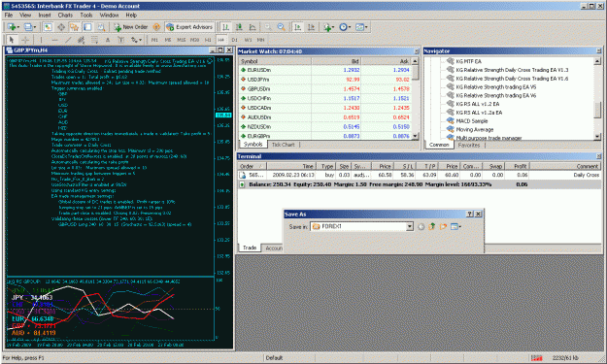Select EURUSDm row in Market Watch
The height and width of the screenshot is (364, 607).
(x=324, y=70)
